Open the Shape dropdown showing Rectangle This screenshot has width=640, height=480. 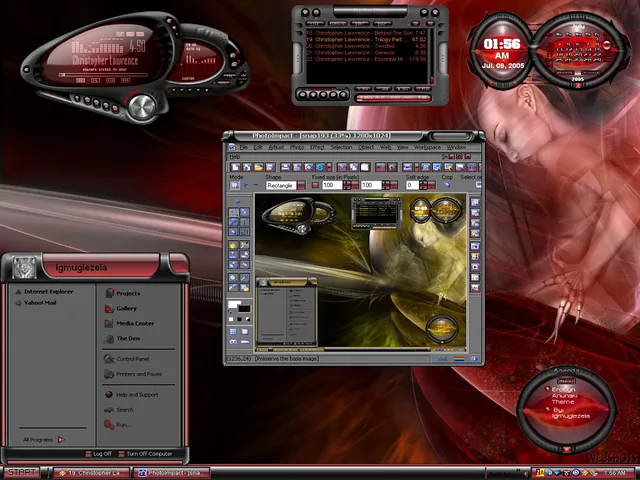285,185
